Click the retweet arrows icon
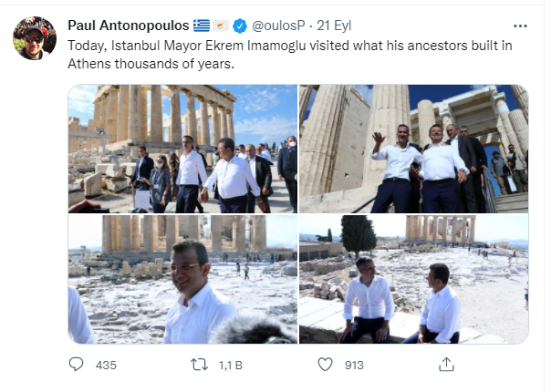The width and height of the screenshot is (551, 392). 199,365
